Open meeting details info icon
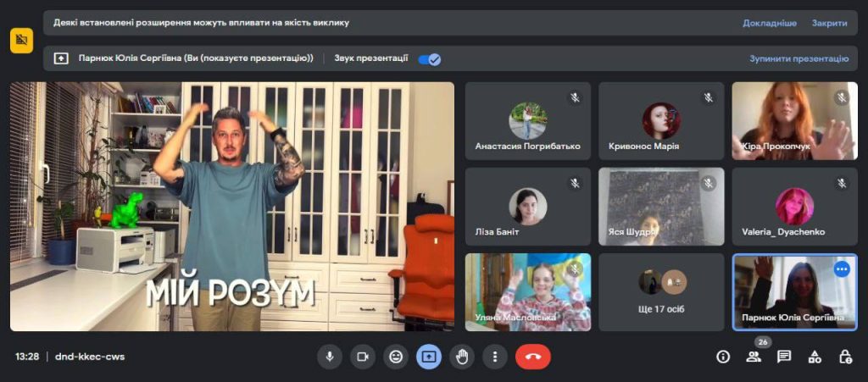Image resolution: width=868 pixels, height=382 pixels. [723, 357]
